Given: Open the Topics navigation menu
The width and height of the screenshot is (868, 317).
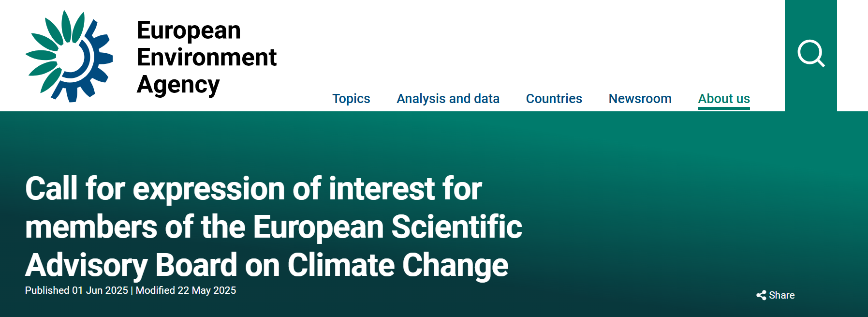Looking at the screenshot, I should [351, 99].
